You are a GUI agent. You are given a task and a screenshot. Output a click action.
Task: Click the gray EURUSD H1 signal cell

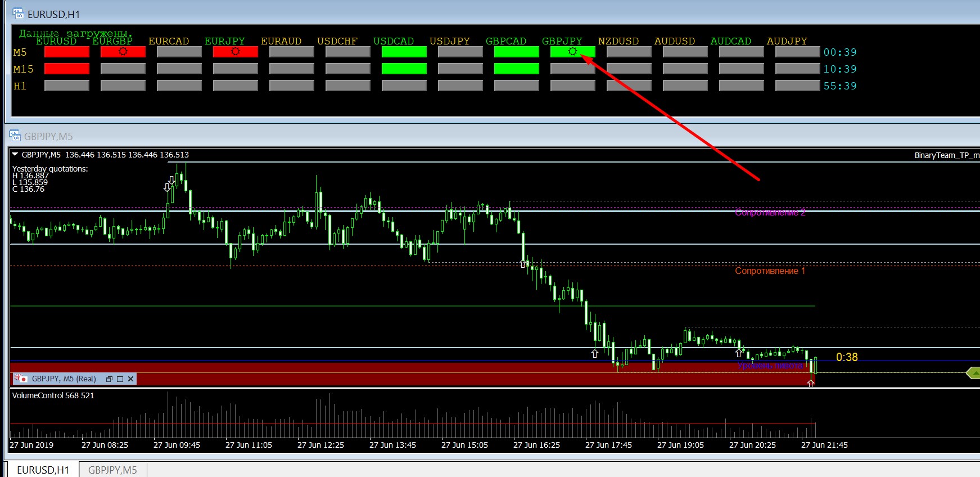67,85
